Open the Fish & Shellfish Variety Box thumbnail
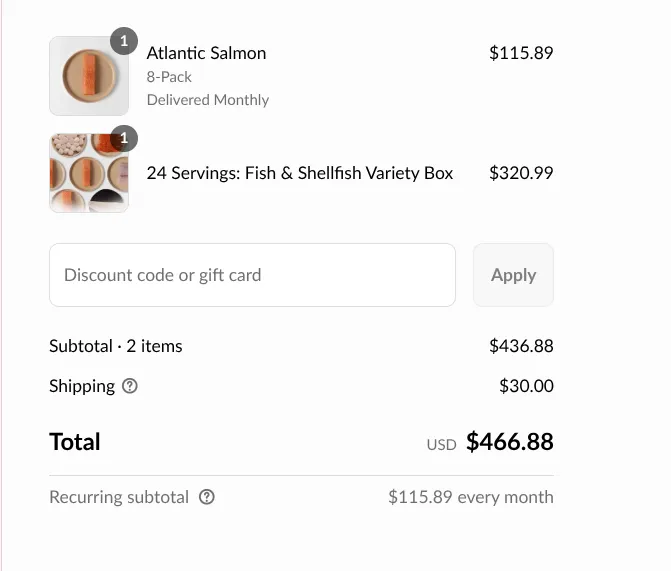 point(88,173)
